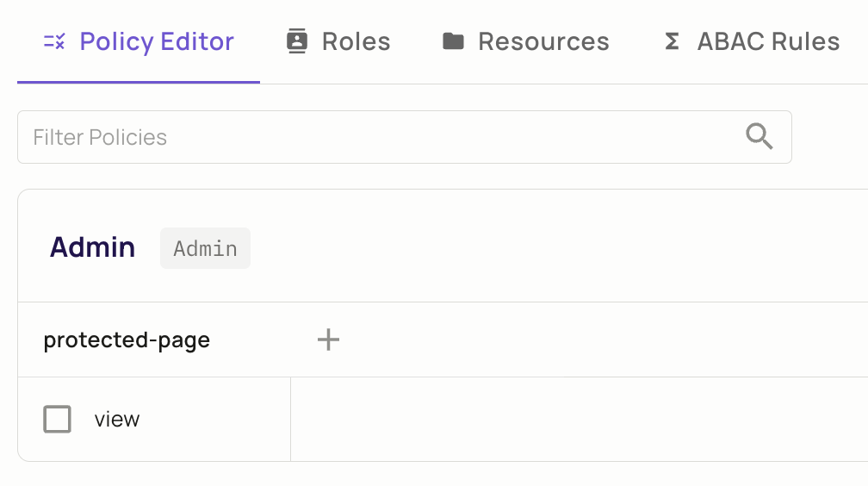Image resolution: width=868 pixels, height=486 pixels.
Task: Click the Resources folder icon
Action: [453, 41]
